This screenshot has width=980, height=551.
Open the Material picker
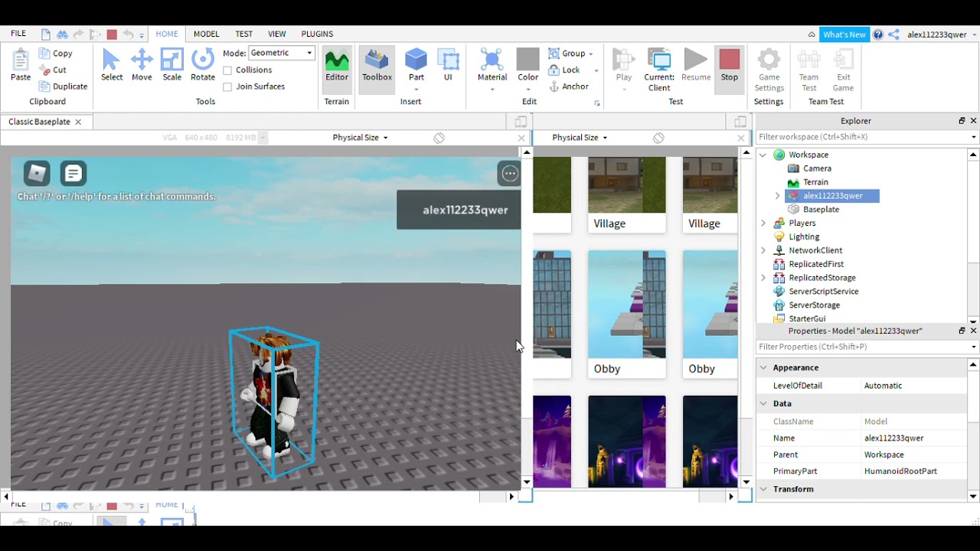coord(492,65)
